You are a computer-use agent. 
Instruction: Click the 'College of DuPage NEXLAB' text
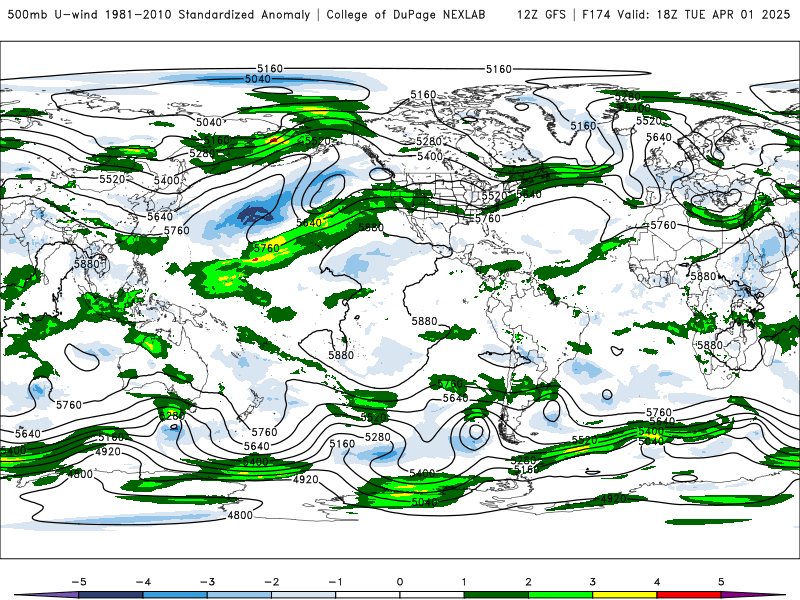(406, 14)
